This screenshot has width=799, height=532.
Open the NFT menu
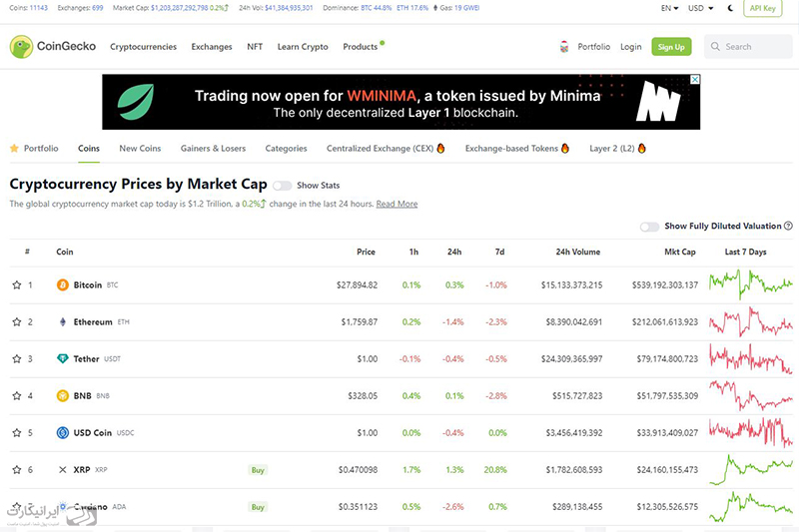pos(255,47)
